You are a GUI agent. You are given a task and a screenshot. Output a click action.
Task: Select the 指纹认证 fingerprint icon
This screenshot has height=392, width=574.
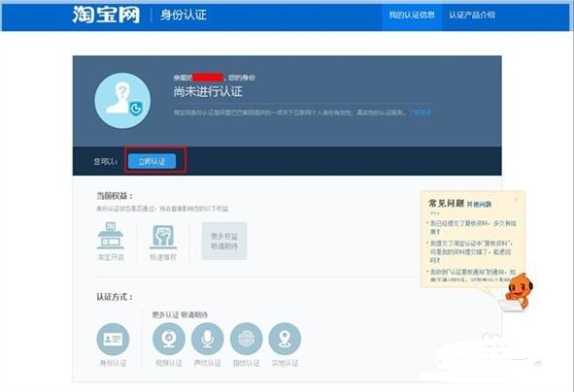point(247,339)
